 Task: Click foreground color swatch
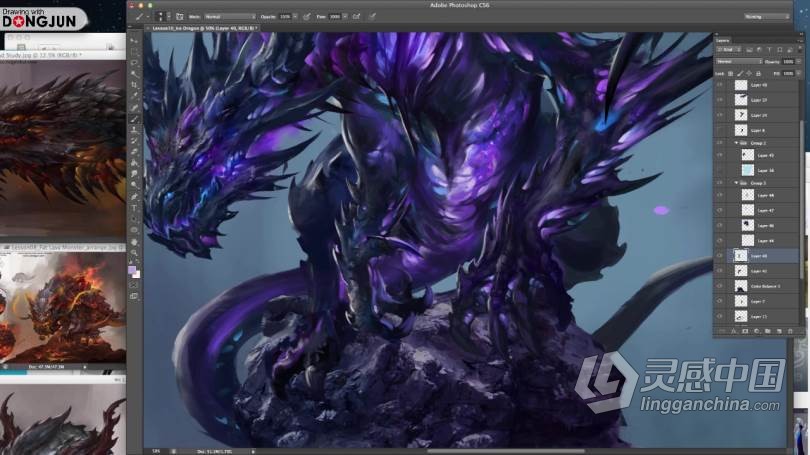coord(132,270)
